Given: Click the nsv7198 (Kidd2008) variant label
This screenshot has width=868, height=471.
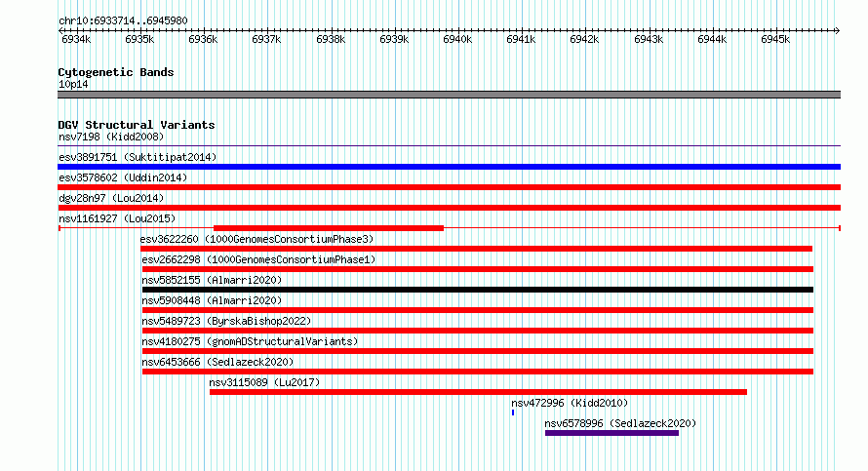Looking at the screenshot, I should (111, 137).
